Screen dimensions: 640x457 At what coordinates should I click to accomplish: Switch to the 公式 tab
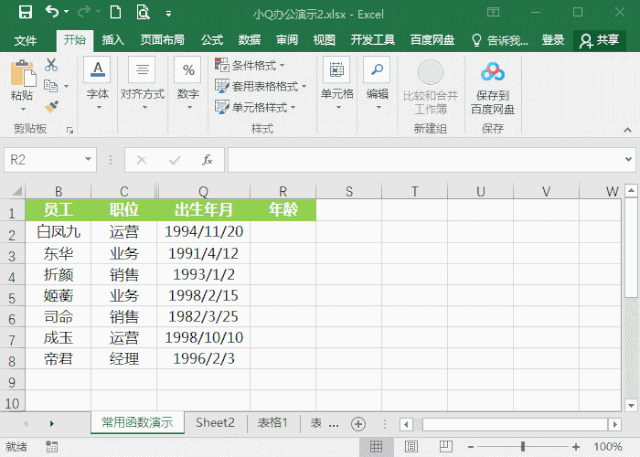212,40
